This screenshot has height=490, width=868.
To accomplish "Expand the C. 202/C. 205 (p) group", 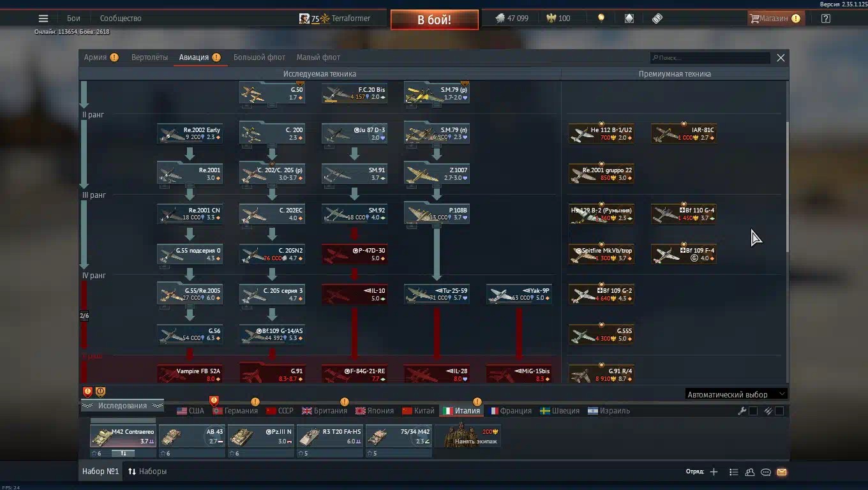I will point(272,174).
